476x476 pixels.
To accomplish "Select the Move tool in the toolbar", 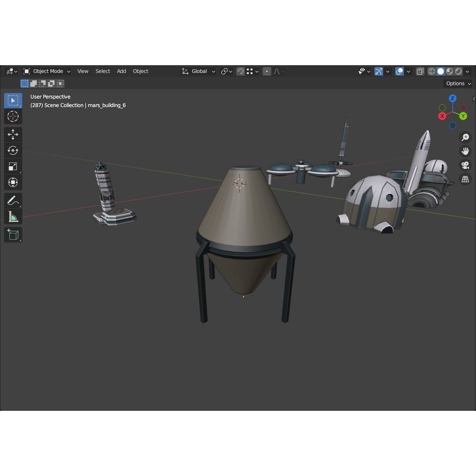I will [13, 134].
